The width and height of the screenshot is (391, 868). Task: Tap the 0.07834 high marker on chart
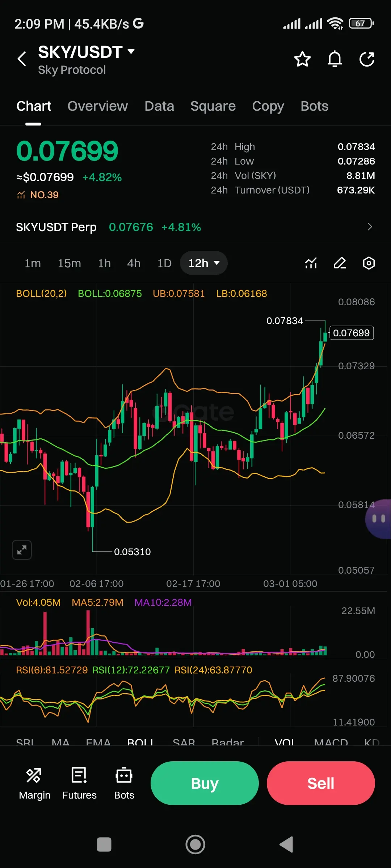(285, 321)
